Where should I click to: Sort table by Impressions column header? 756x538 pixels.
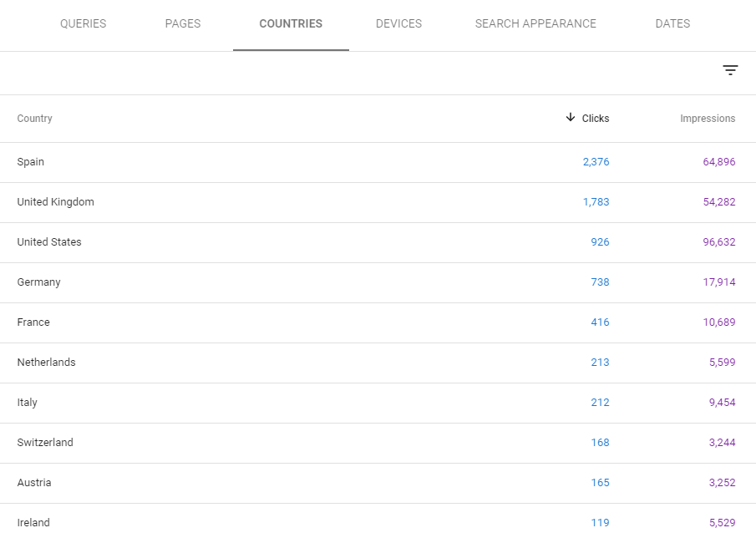pyautogui.click(x=707, y=119)
